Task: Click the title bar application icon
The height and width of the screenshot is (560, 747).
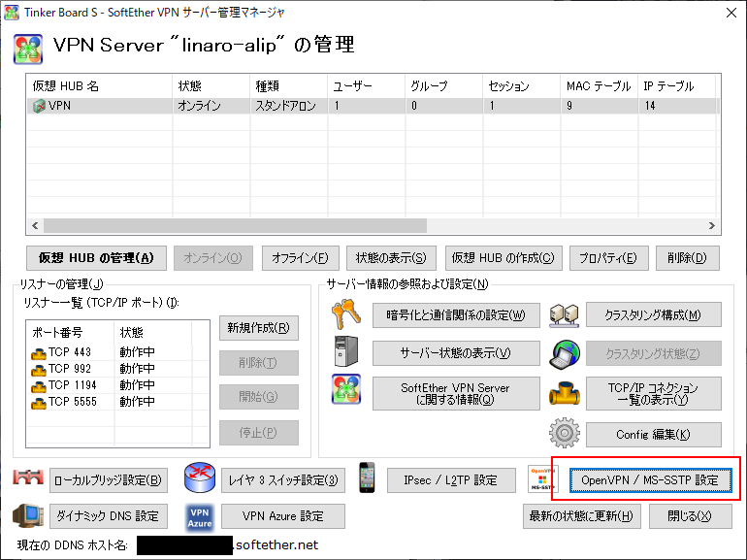Action: click(12, 13)
